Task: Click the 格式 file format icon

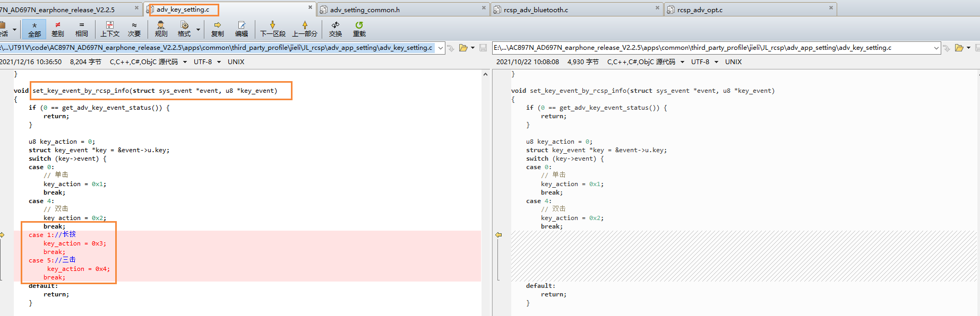Action: coord(184,29)
